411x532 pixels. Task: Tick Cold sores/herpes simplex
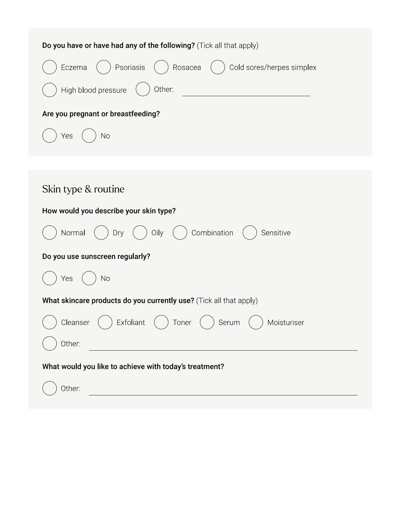click(218, 67)
